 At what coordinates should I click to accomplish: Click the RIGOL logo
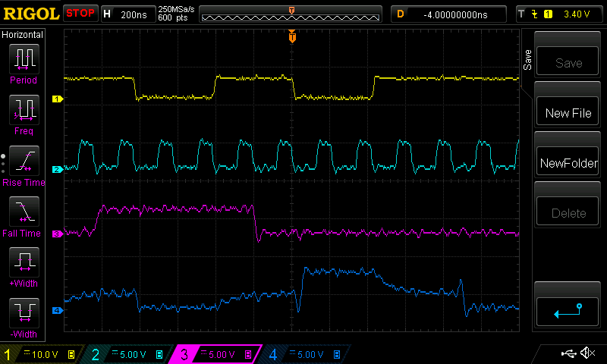pyautogui.click(x=31, y=14)
